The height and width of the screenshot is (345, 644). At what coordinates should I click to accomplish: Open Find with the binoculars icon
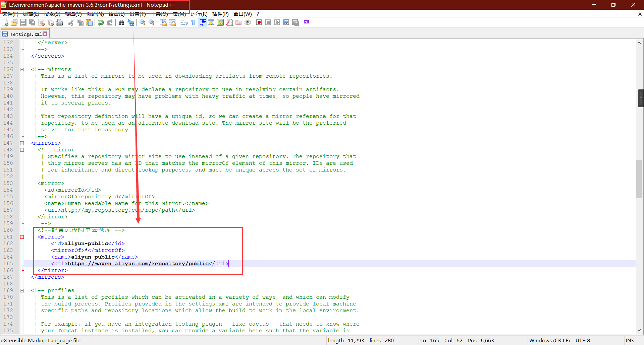click(x=121, y=22)
